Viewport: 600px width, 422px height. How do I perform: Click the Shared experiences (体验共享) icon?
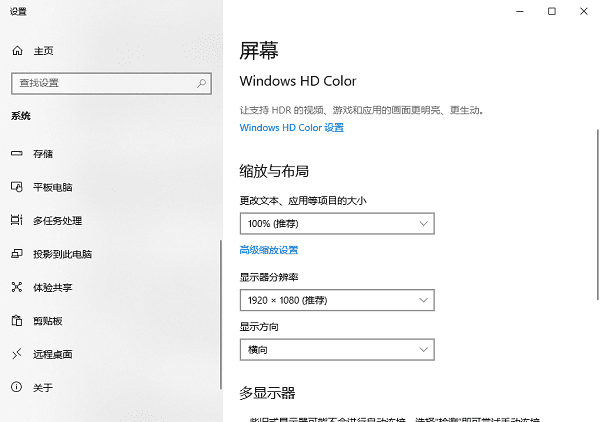click(x=16, y=287)
